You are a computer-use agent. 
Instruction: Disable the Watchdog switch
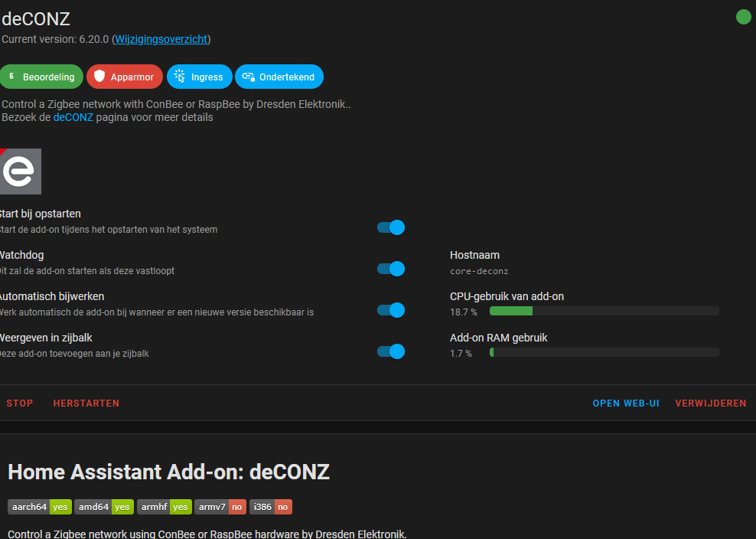(391, 269)
